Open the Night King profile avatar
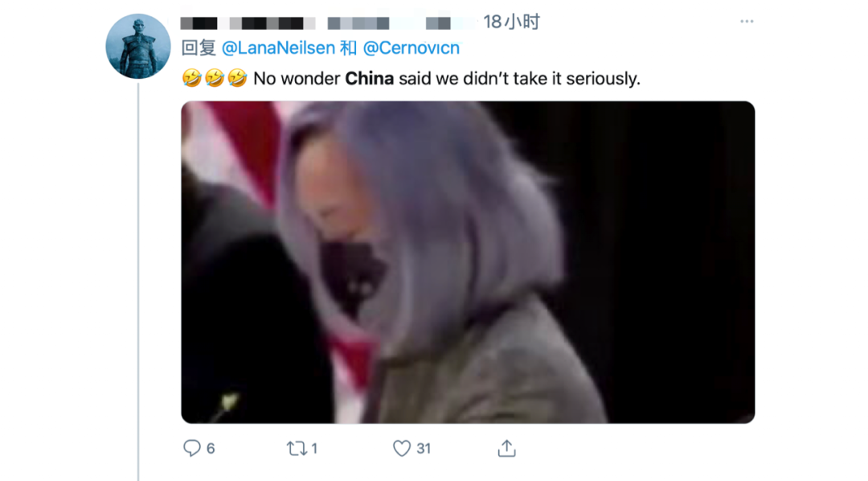This screenshot has height=481, width=868. (138, 46)
